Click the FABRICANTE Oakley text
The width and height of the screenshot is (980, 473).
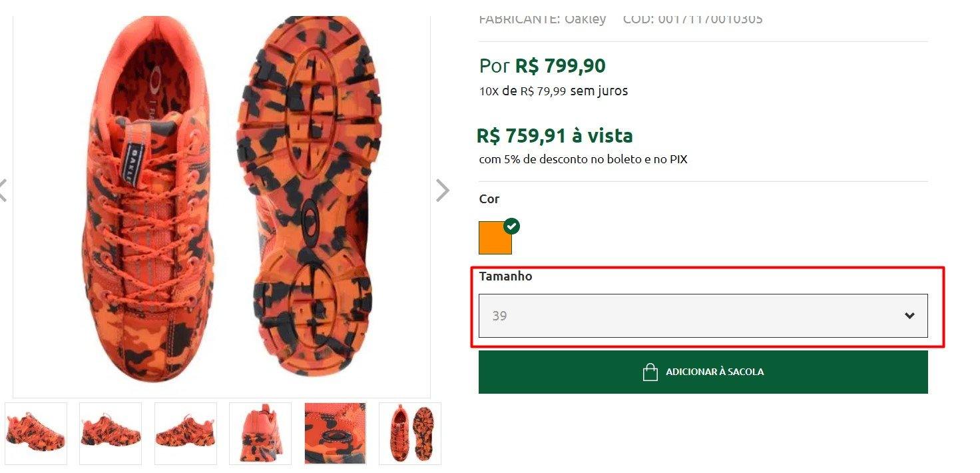(543, 19)
